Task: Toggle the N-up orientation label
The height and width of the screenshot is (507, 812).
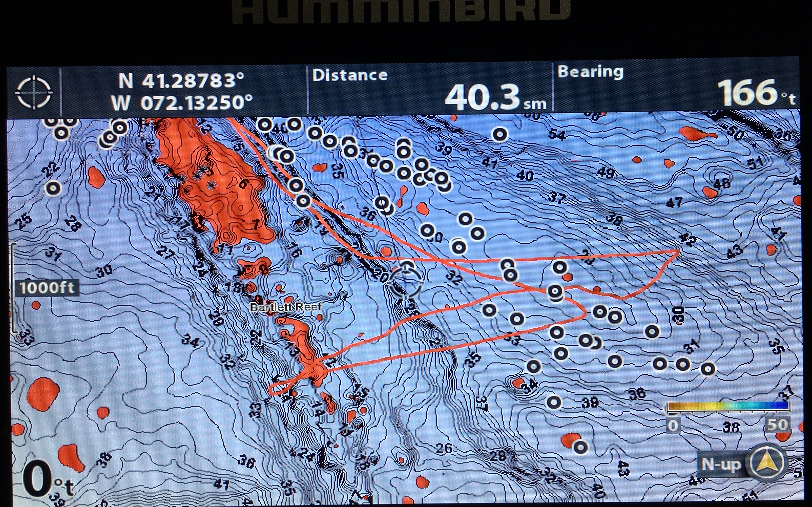Action: [x=721, y=464]
